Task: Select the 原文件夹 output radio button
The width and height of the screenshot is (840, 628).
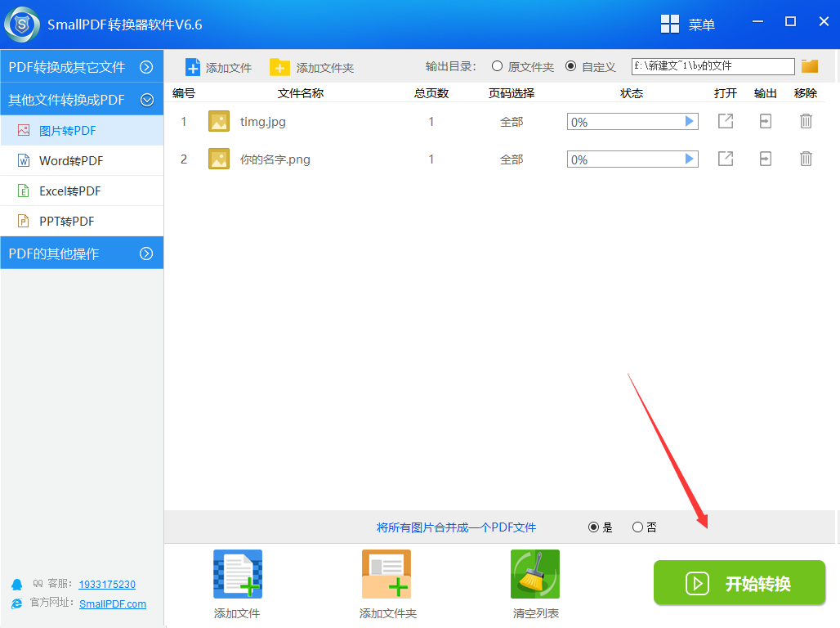Action: pyautogui.click(x=497, y=66)
